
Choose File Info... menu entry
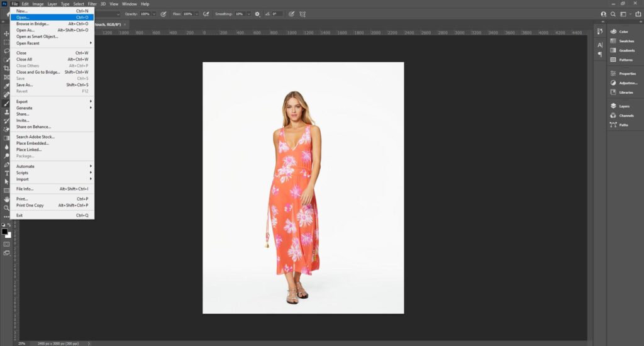tap(52, 189)
